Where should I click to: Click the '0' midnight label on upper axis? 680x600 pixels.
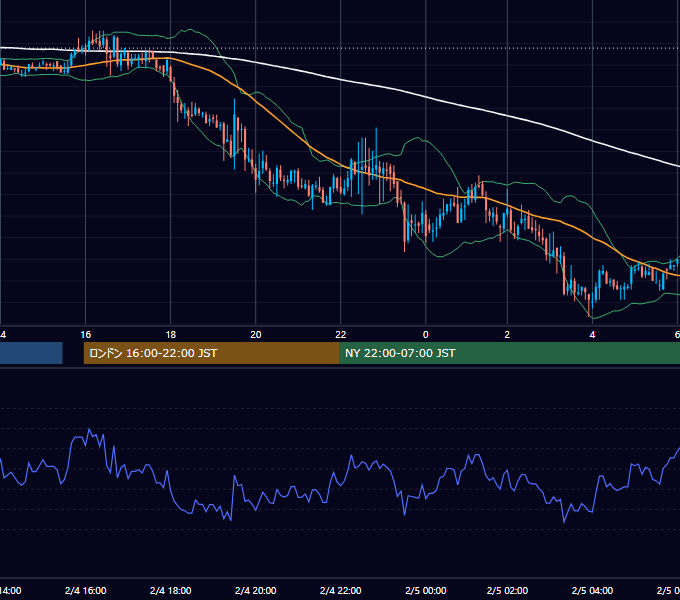(425, 335)
